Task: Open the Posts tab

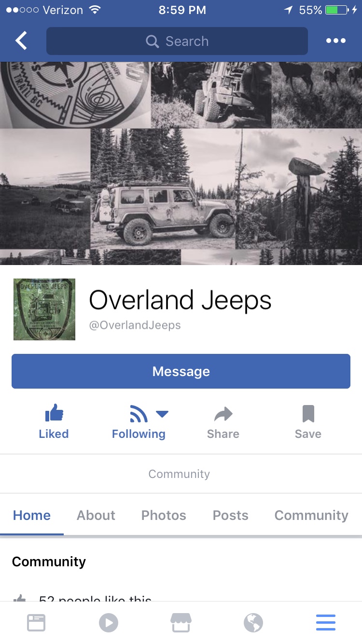Action: [x=231, y=515]
